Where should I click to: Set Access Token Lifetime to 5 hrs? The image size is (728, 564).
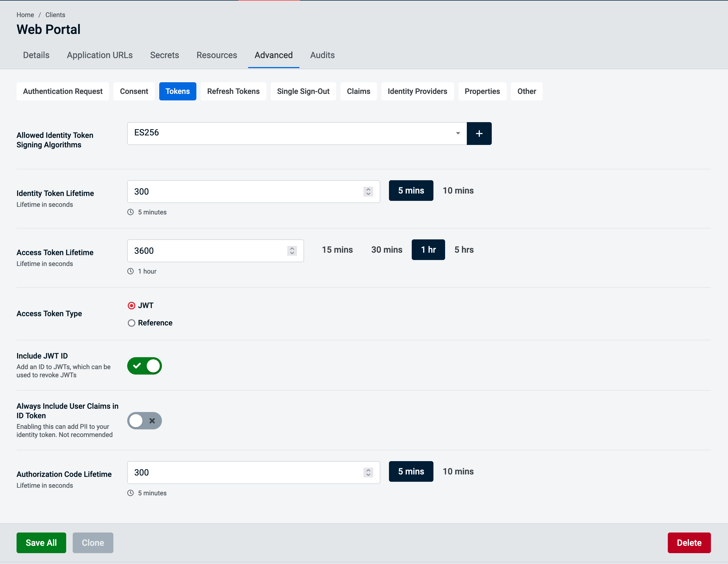[x=464, y=249]
